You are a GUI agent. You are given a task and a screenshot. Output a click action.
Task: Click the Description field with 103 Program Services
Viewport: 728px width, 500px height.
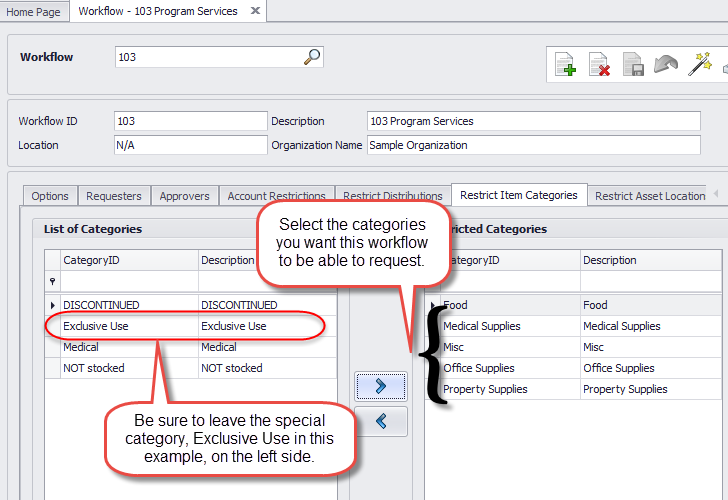pyautogui.click(x=533, y=121)
